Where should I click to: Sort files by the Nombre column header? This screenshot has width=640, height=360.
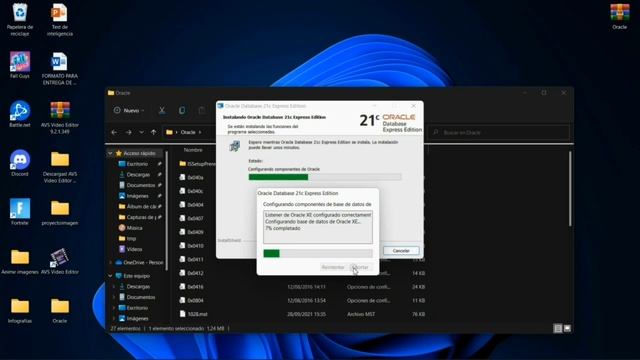193,150
